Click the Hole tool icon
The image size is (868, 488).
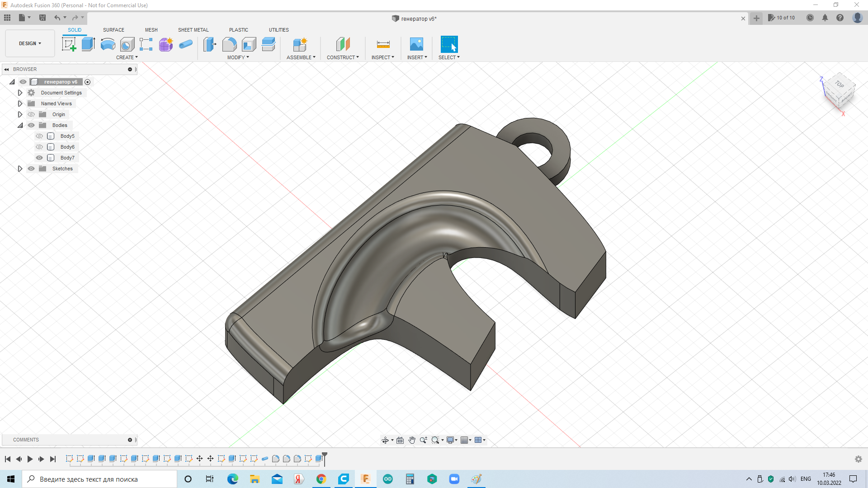[127, 44]
